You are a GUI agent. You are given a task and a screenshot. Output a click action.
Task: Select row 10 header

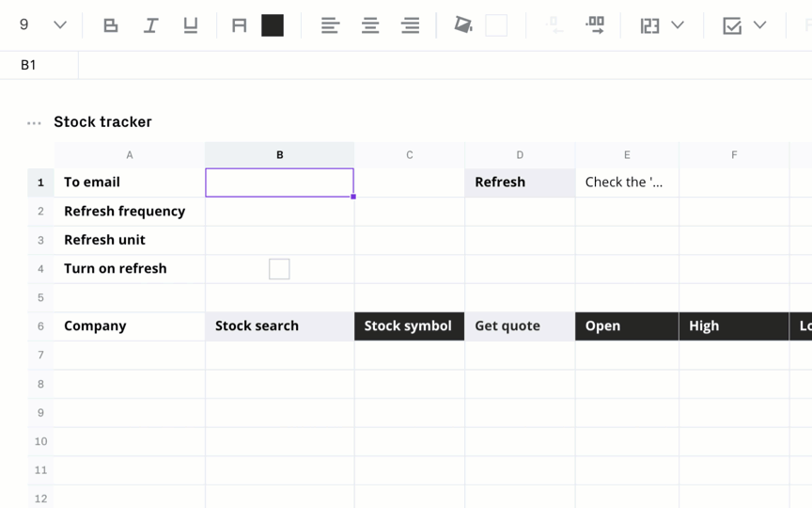click(x=40, y=441)
